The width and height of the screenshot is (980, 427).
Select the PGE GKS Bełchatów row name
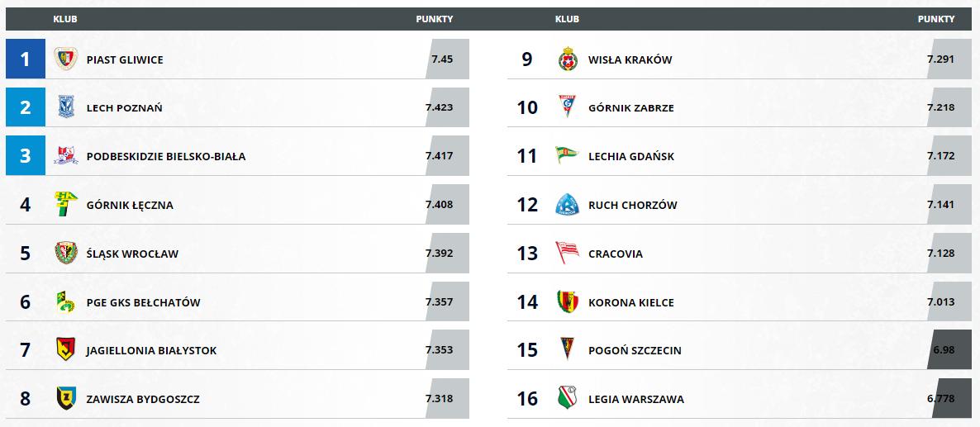coord(143,303)
